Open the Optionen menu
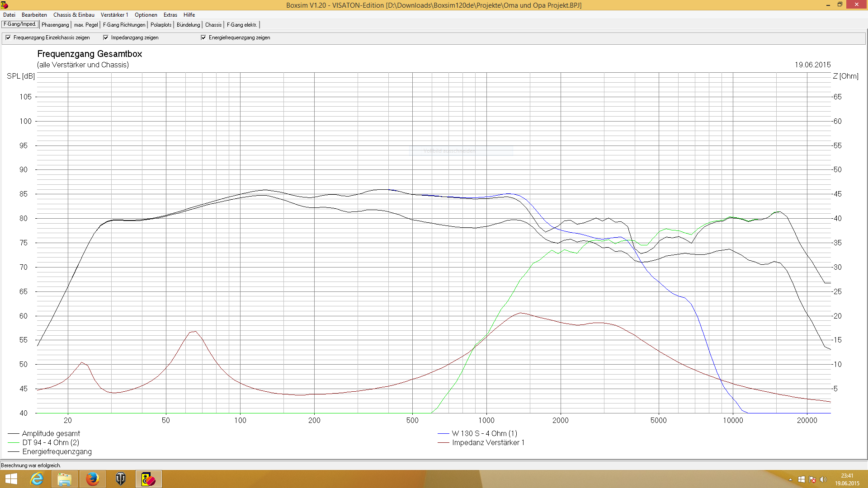This screenshot has width=868, height=488. click(x=146, y=15)
